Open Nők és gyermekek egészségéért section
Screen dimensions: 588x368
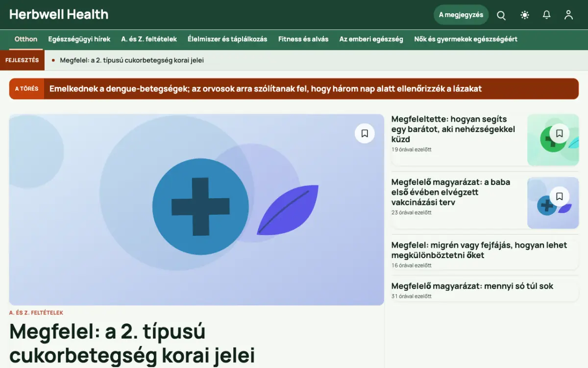[x=465, y=39]
